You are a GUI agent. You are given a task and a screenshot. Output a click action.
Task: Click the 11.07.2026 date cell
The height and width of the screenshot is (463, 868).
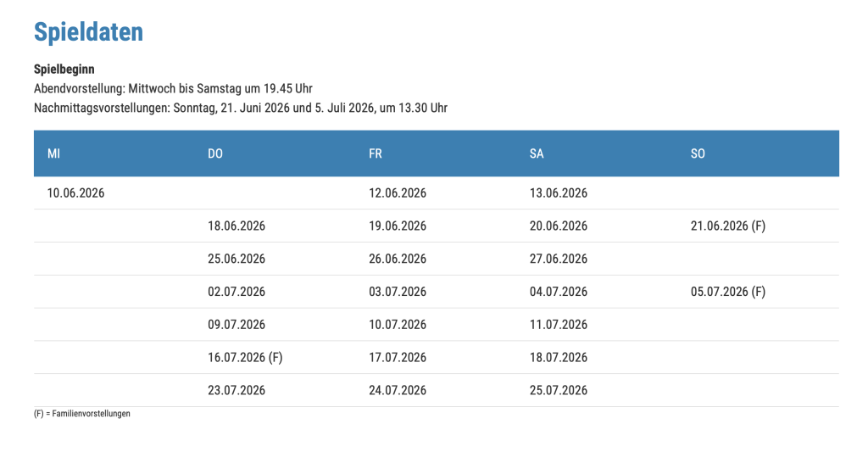coord(559,324)
